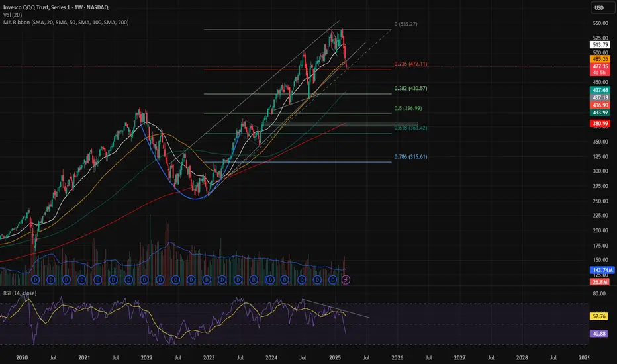Image resolution: width=617 pixels, height=364 pixels.
Task: Click the 0.618 (363.42) Fibonacci level label
Action: 410,128
